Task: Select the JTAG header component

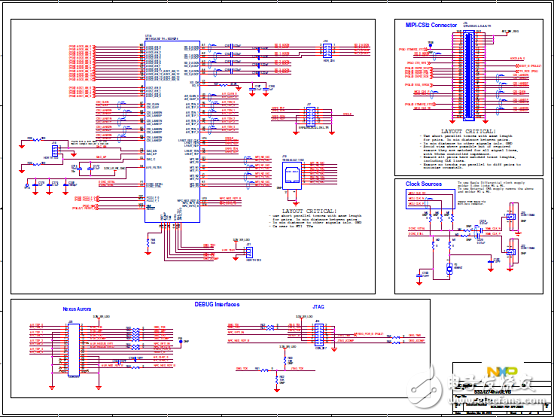Action: click(x=319, y=335)
